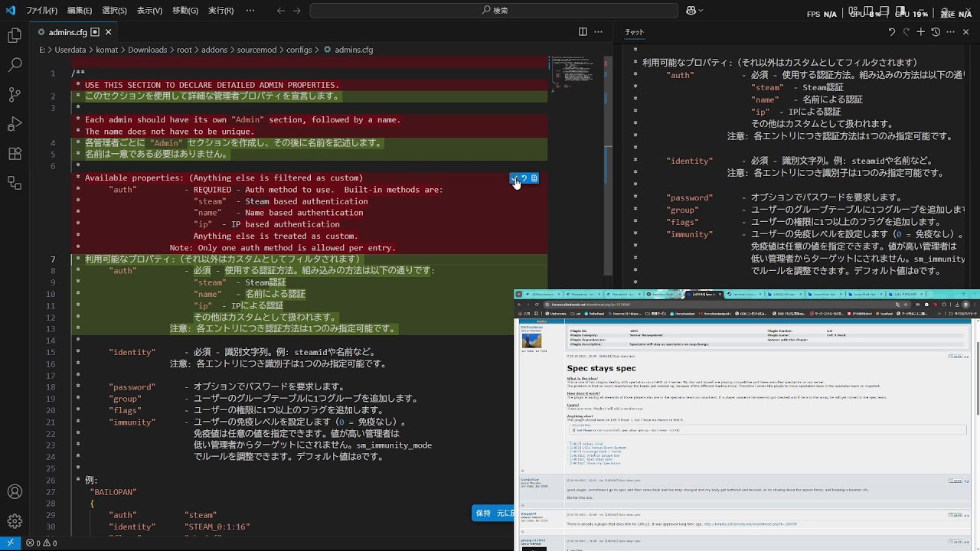Open the ファイル(F) menu

coord(41,11)
